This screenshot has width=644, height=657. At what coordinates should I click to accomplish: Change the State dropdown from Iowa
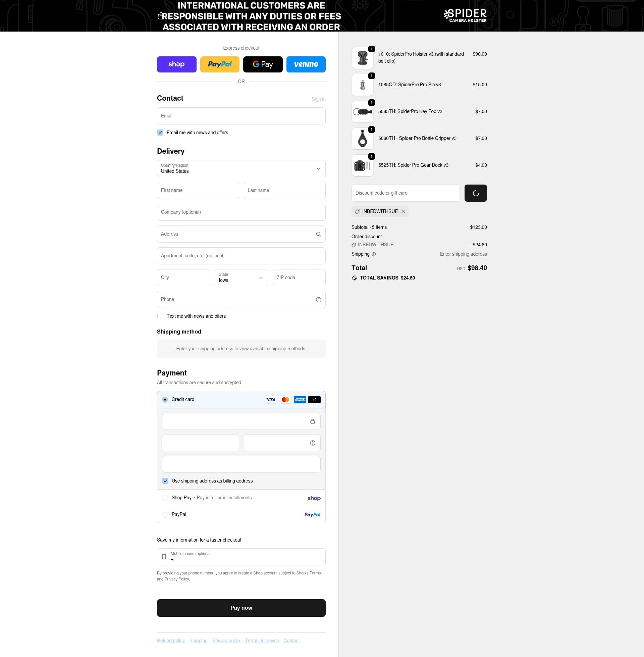coord(241,277)
